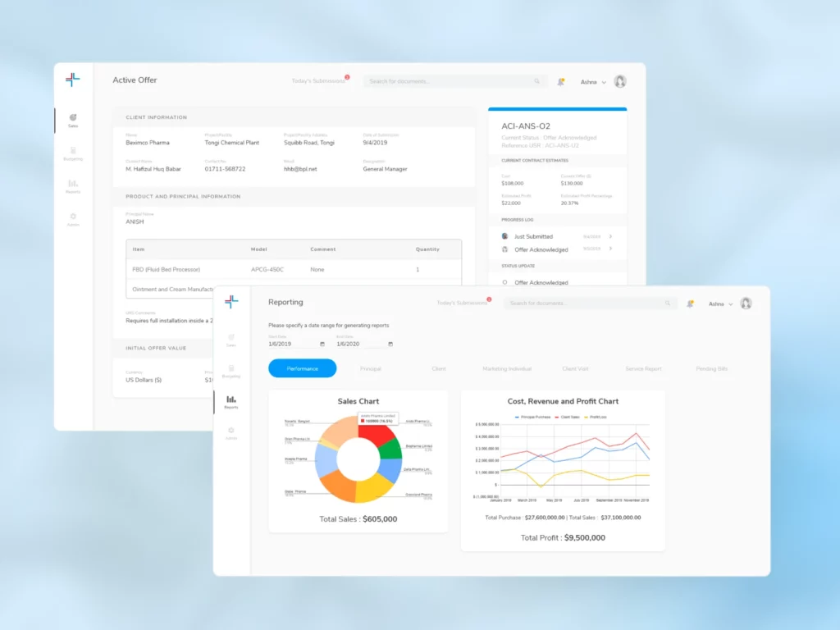Image resolution: width=840 pixels, height=630 pixels.
Task: Open Budgeting in Active Offer sidebar
Action: [x=73, y=153]
